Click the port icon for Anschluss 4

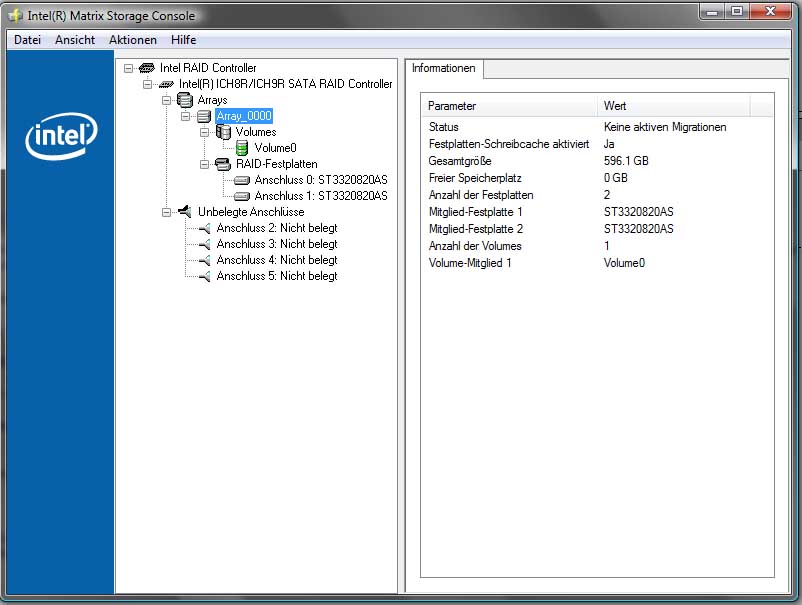tap(205, 260)
